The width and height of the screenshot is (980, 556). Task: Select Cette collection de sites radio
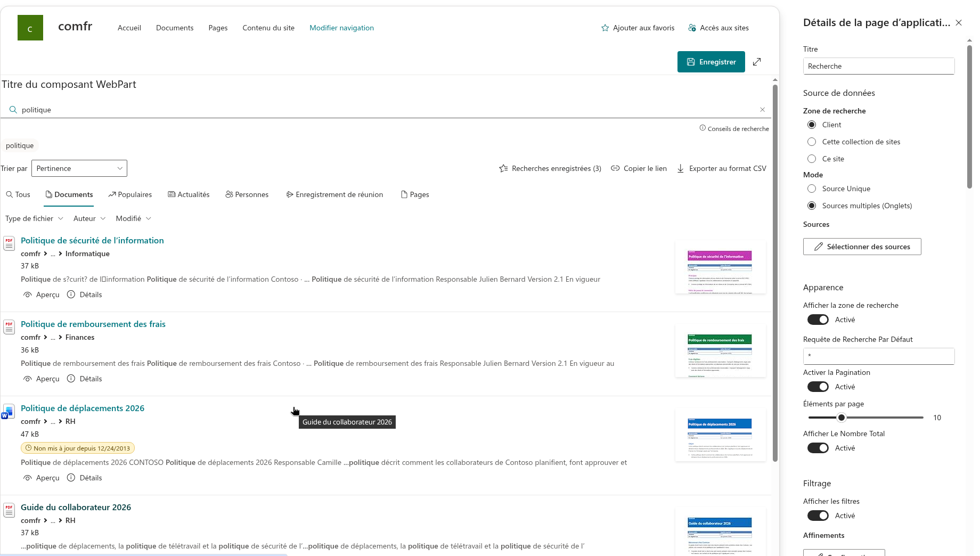(x=812, y=142)
